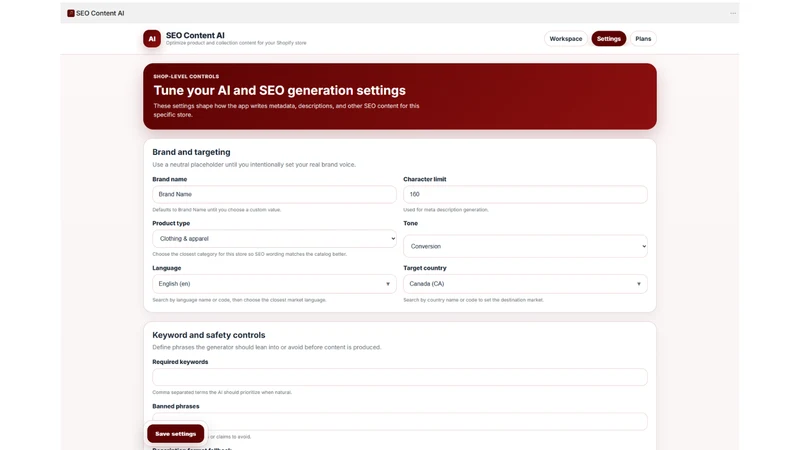Click the 'Used for meta description generation.' hint
This screenshot has height=450, width=800.
446,210
